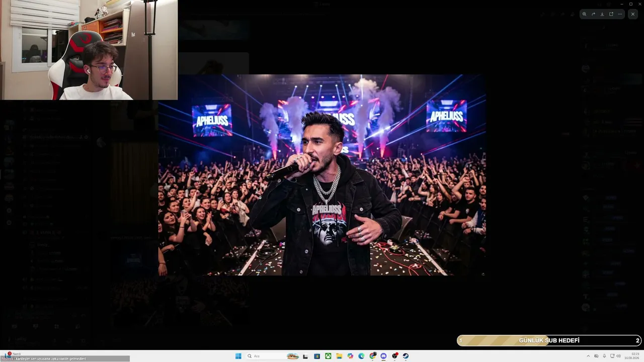The width and height of the screenshot is (644, 362).
Task: Open OBS Studio from the taskbar
Action: click(x=394, y=356)
